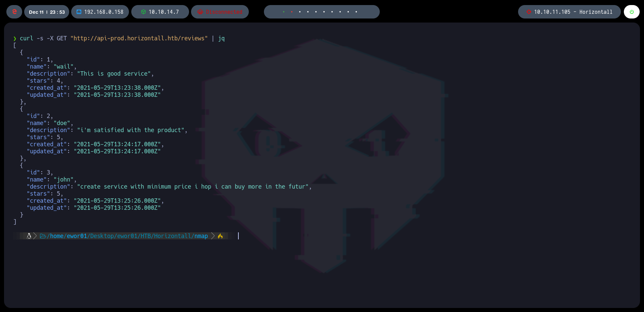Click the green power button icon

pos(632,12)
